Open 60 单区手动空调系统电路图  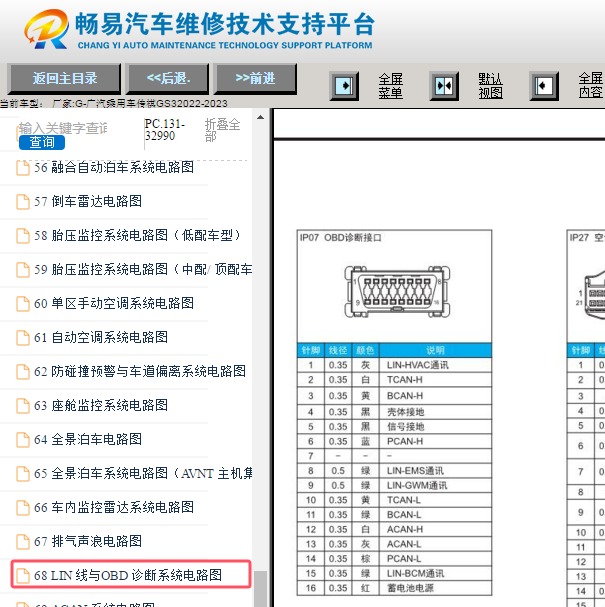click(114, 304)
